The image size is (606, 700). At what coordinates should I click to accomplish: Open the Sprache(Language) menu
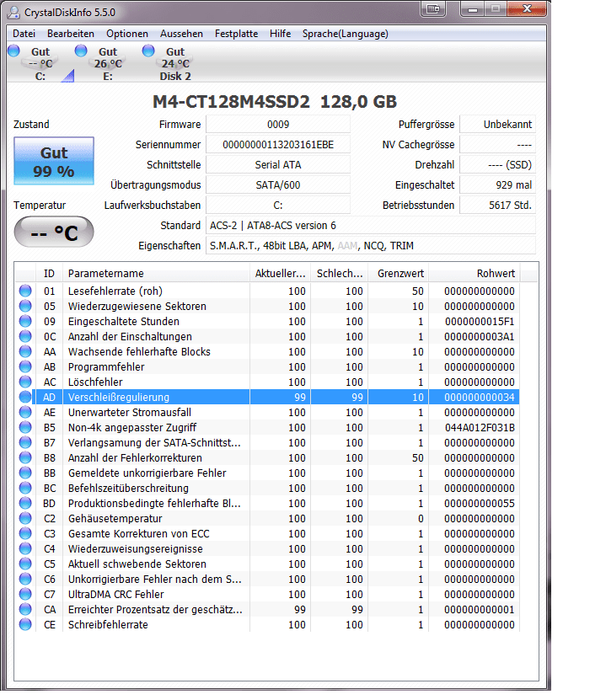click(346, 34)
